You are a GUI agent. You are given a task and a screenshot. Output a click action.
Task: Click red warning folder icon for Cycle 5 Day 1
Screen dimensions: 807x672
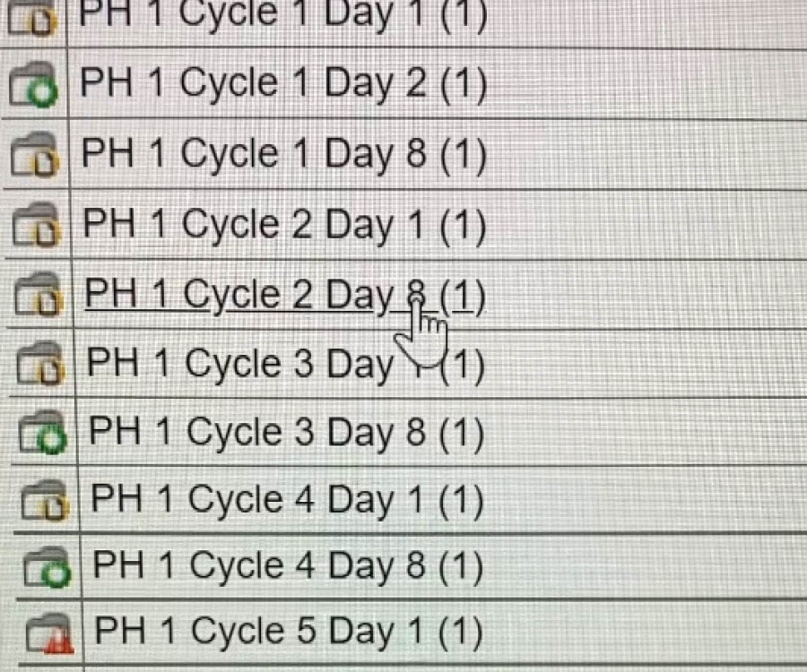[48, 634]
